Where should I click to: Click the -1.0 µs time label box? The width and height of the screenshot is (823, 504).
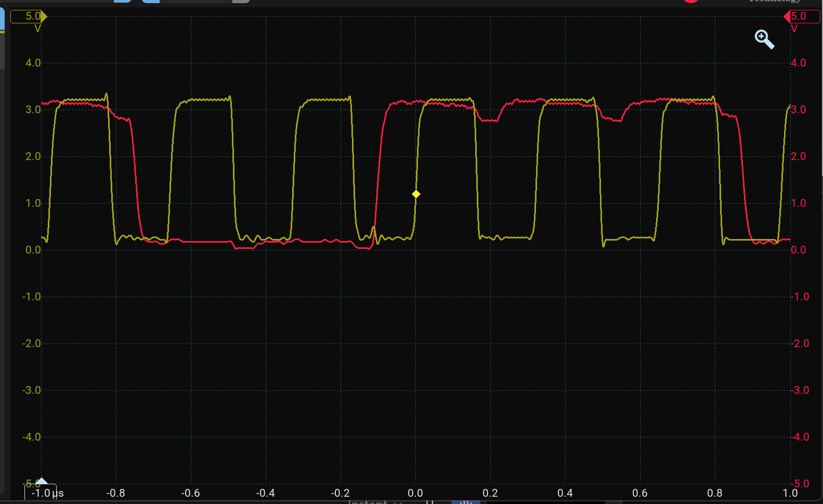(x=41, y=493)
